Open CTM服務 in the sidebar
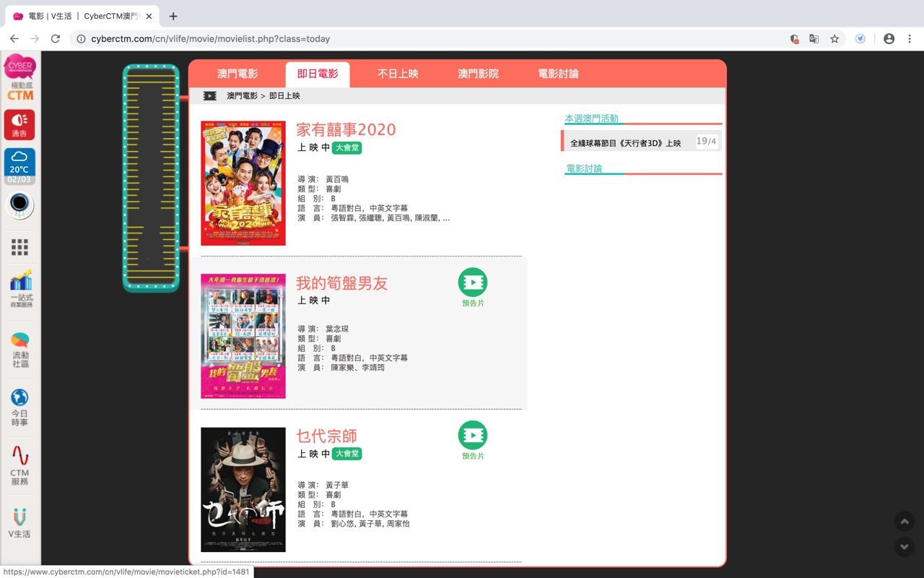The height and width of the screenshot is (578, 924). click(x=19, y=465)
